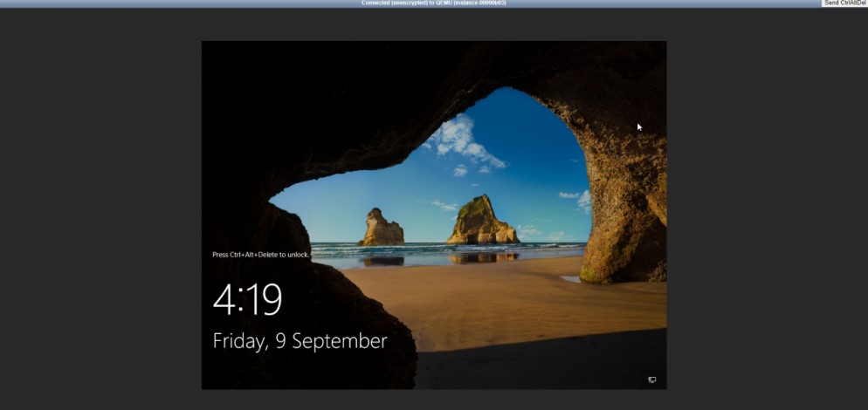Click the "Connected (unencrypted) to QEMU" status text
Image resolution: width=868 pixels, height=410 pixels.
click(433, 3)
